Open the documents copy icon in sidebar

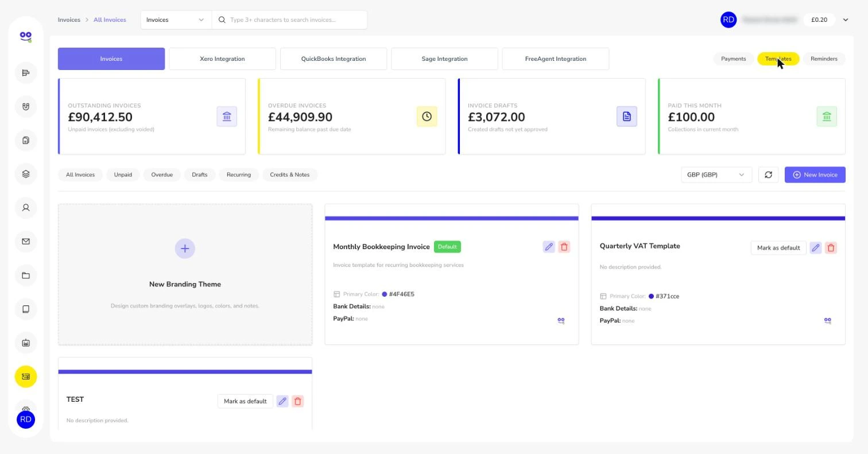(x=25, y=141)
